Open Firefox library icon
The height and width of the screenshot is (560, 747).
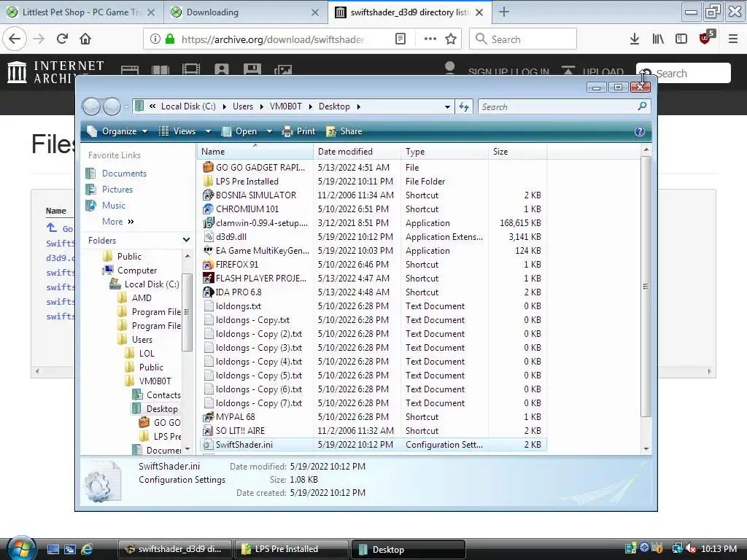658,39
